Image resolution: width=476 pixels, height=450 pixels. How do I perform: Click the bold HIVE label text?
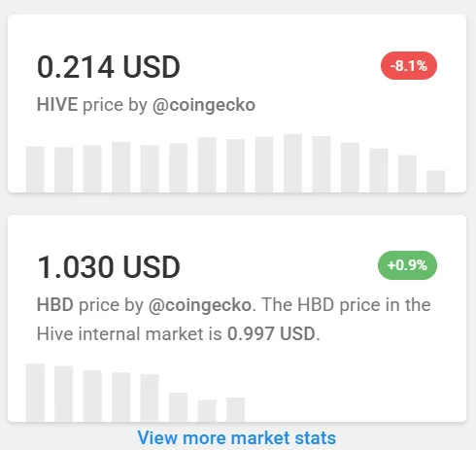57,105
